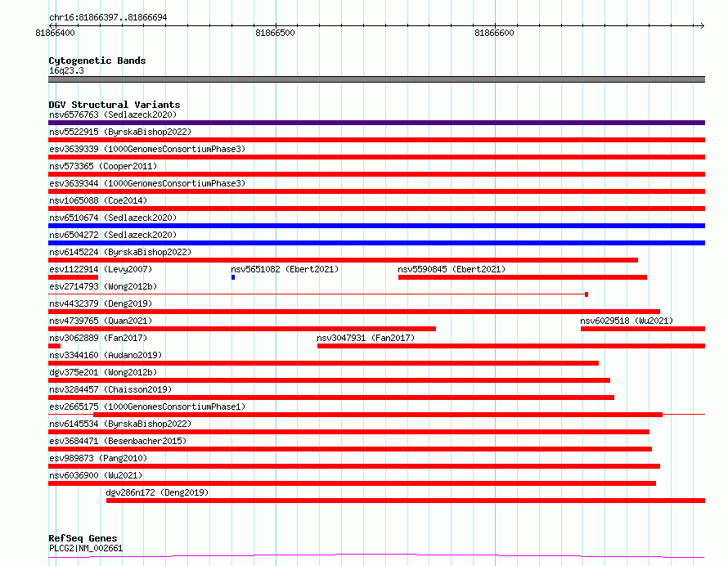Click the red bar under nsv4739765
728x566 pixels.
242,329
